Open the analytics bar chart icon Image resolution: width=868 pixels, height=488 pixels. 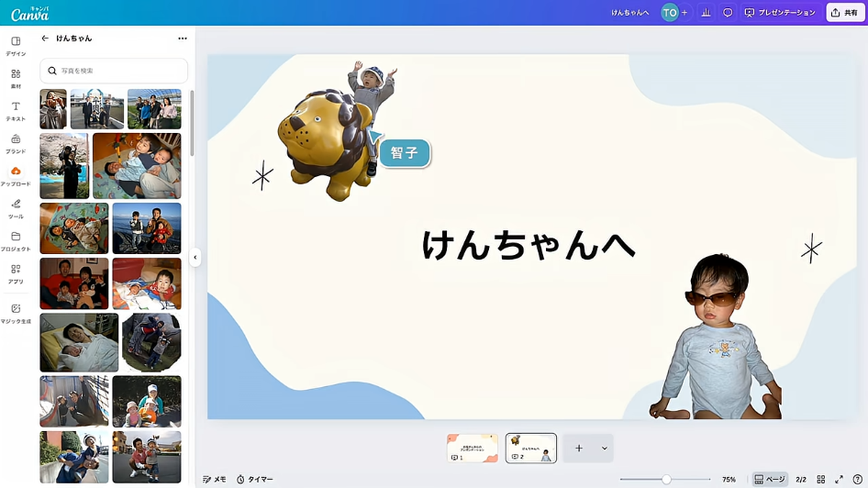pos(706,13)
